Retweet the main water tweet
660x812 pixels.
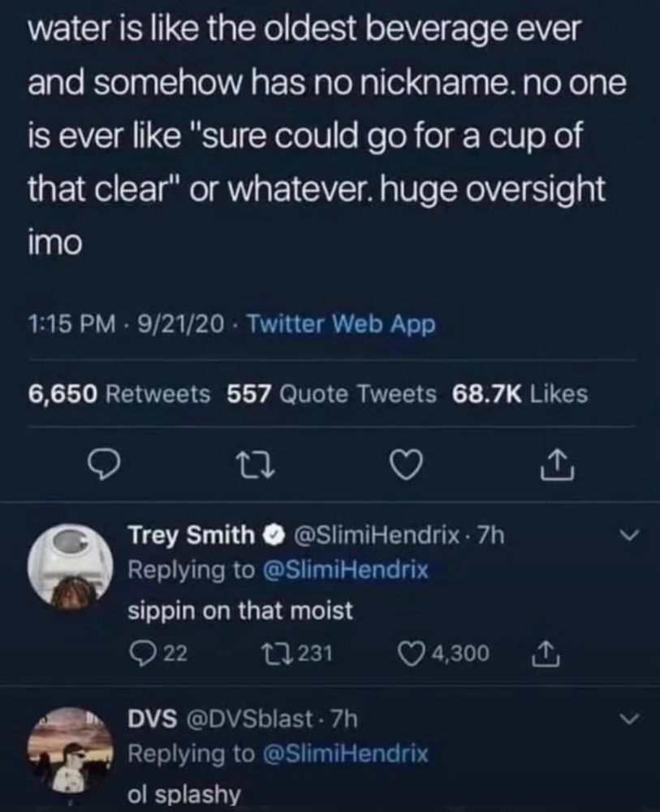point(255,464)
